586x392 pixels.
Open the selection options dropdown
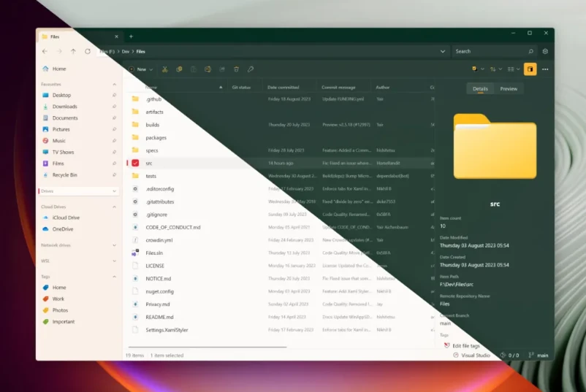[x=478, y=69]
